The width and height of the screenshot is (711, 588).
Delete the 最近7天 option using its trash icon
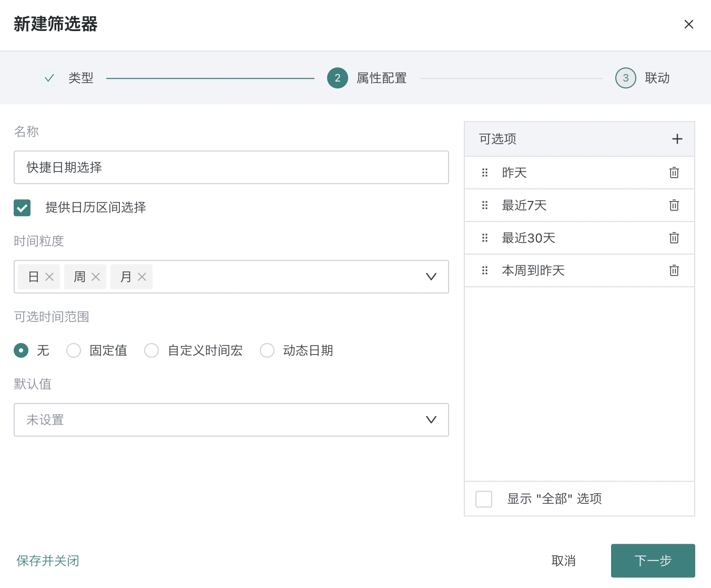tap(674, 205)
